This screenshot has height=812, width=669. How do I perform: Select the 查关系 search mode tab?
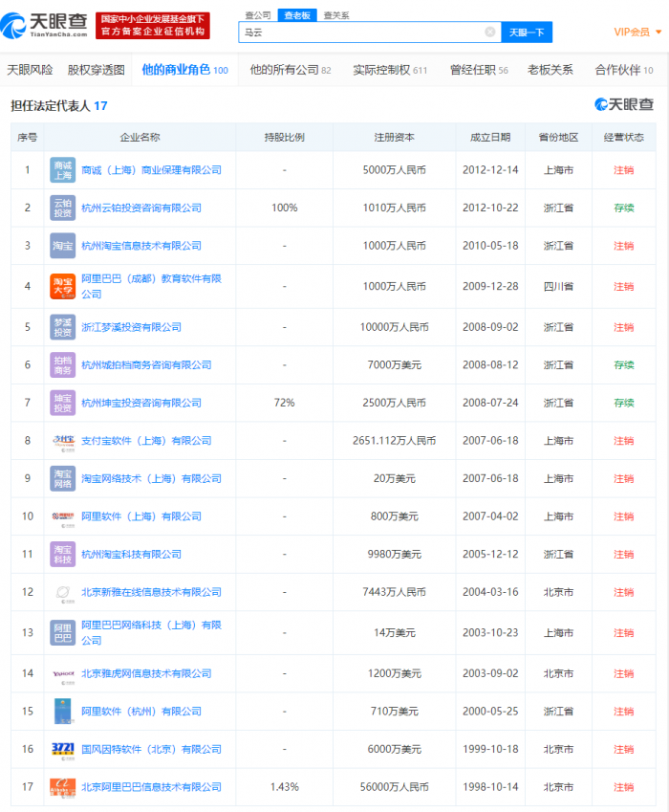pyautogui.click(x=335, y=15)
